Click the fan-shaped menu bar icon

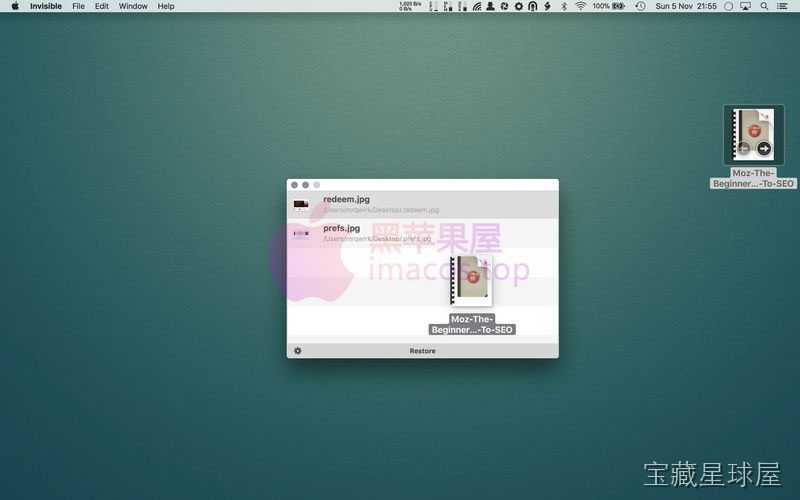coord(505,6)
